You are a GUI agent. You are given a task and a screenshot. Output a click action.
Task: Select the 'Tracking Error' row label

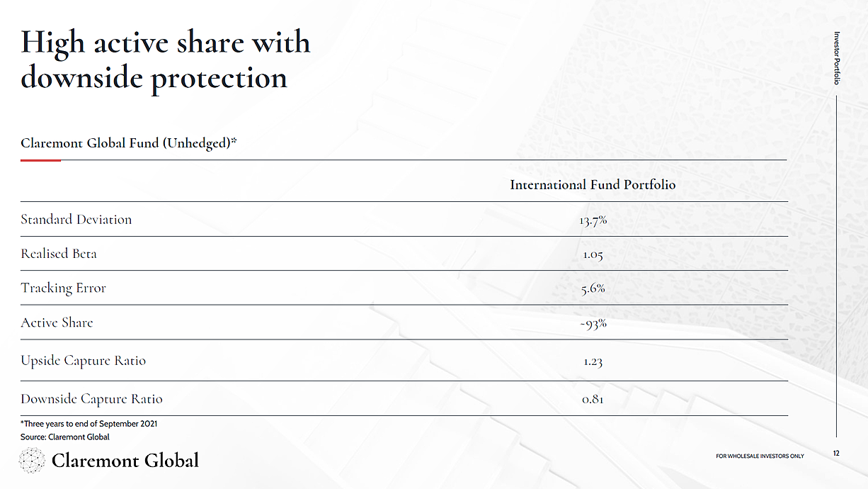point(64,288)
